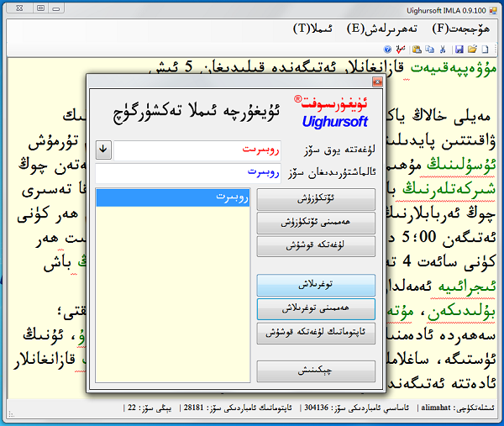Click the توغرىلاش (correct) button
The image size is (504, 426).
click(x=316, y=285)
